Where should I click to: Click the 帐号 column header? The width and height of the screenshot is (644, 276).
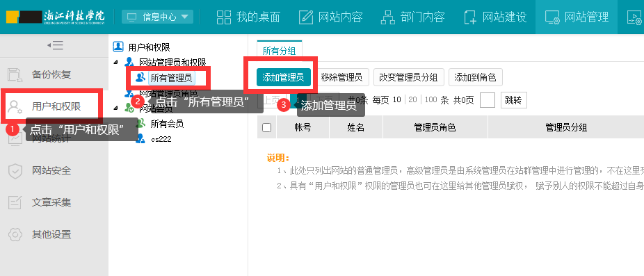(x=303, y=128)
